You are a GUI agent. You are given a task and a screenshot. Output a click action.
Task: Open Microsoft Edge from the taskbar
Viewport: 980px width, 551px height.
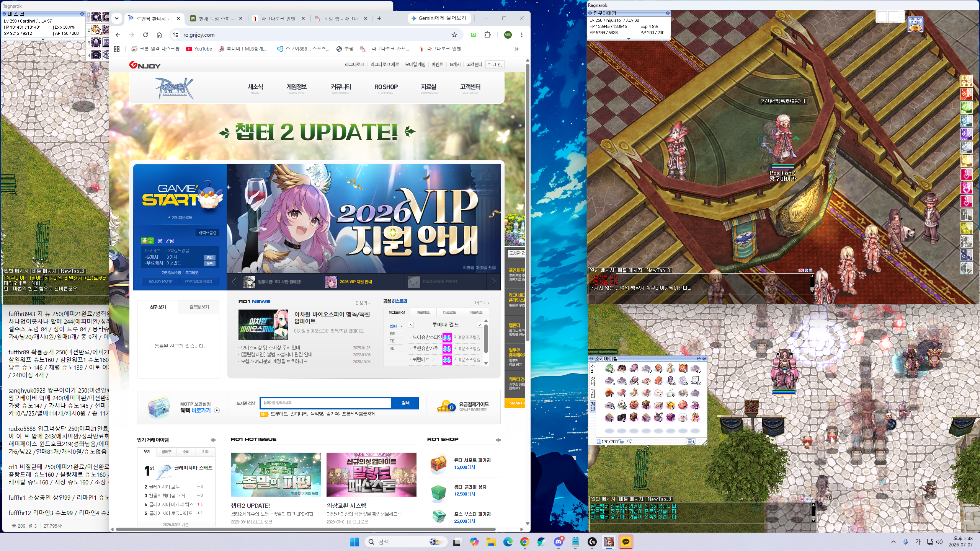tap(508, 542)
